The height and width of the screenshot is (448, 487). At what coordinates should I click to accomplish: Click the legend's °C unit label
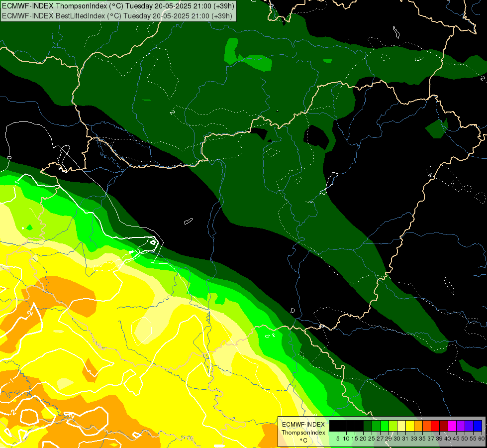point(304,441)
